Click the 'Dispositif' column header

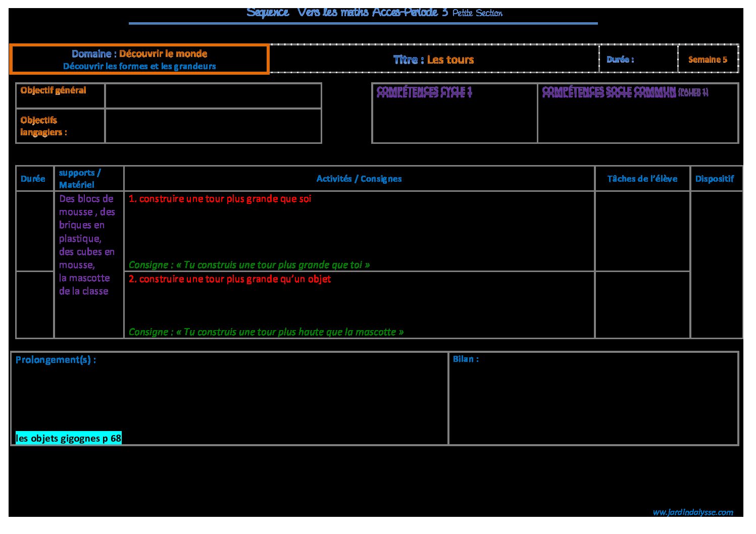click(714, 179)
